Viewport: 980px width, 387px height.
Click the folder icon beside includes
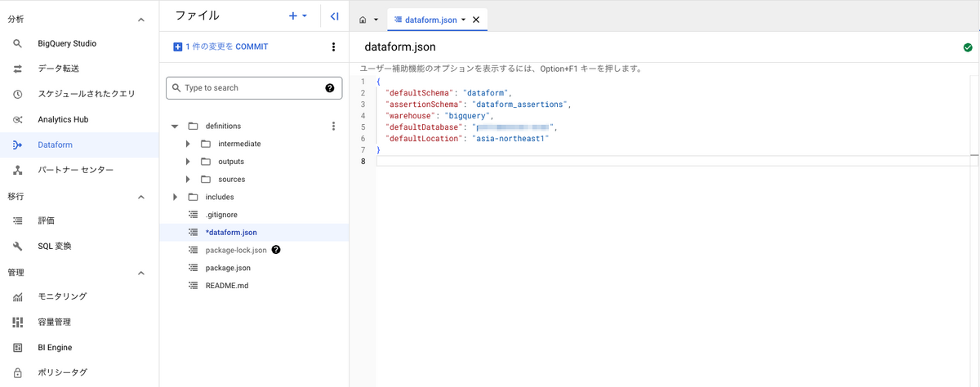[x=193, y=197]
